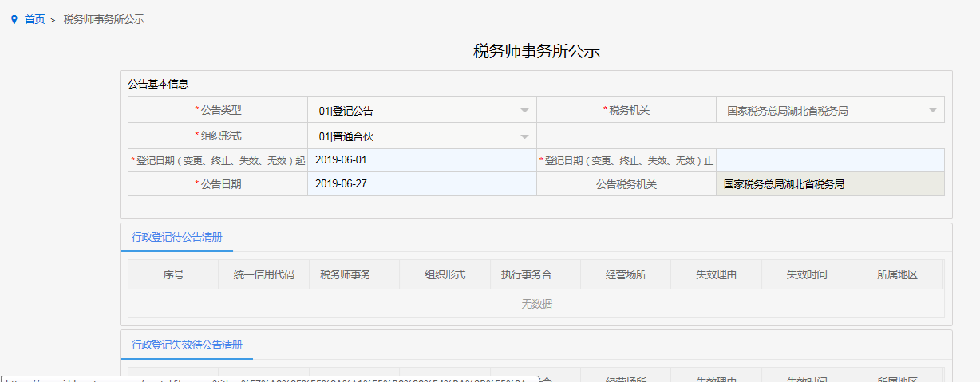Screen dimensions: 980x382
Task: Click the 公告税务机关 field label
Action: pyautogui.click(x=626, y=184)
